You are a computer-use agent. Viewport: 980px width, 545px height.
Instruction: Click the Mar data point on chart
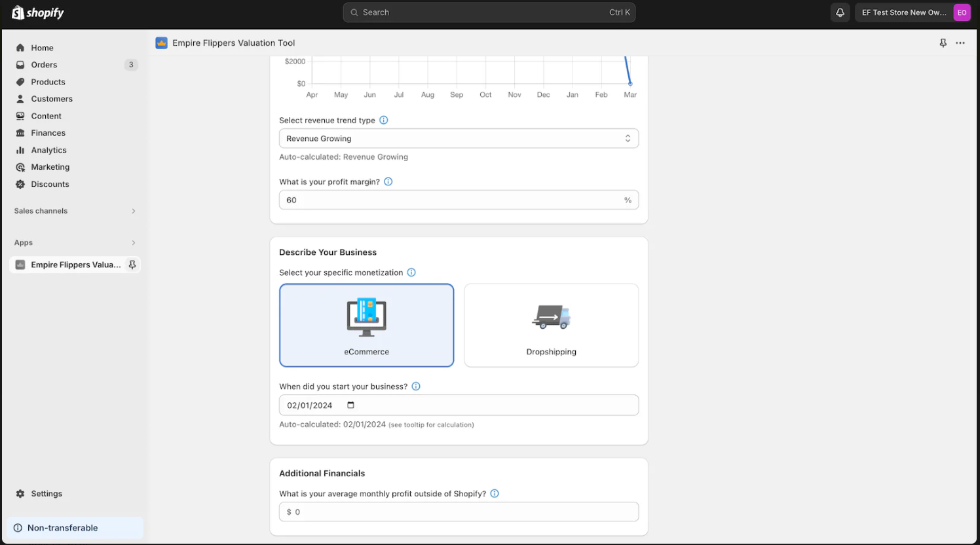630,84
